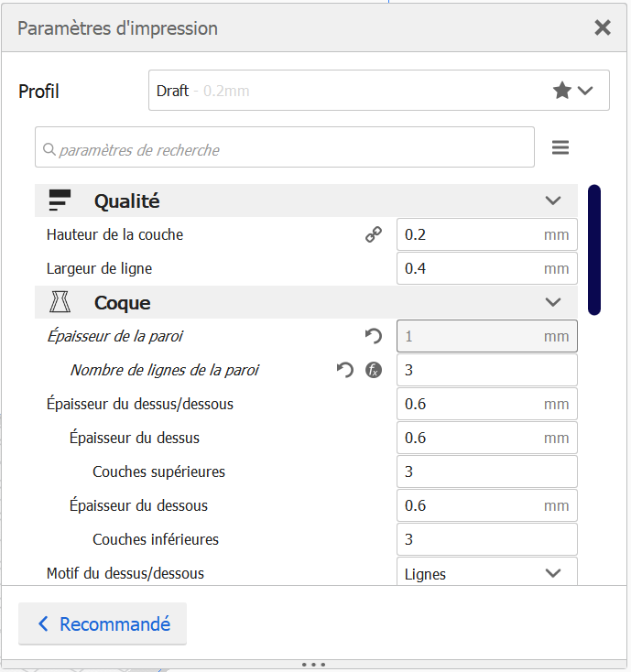The width and height of the screenshot is (631, 672).
Task: Click the three-dot resize handle at bottom
Action: pos(314,665)
